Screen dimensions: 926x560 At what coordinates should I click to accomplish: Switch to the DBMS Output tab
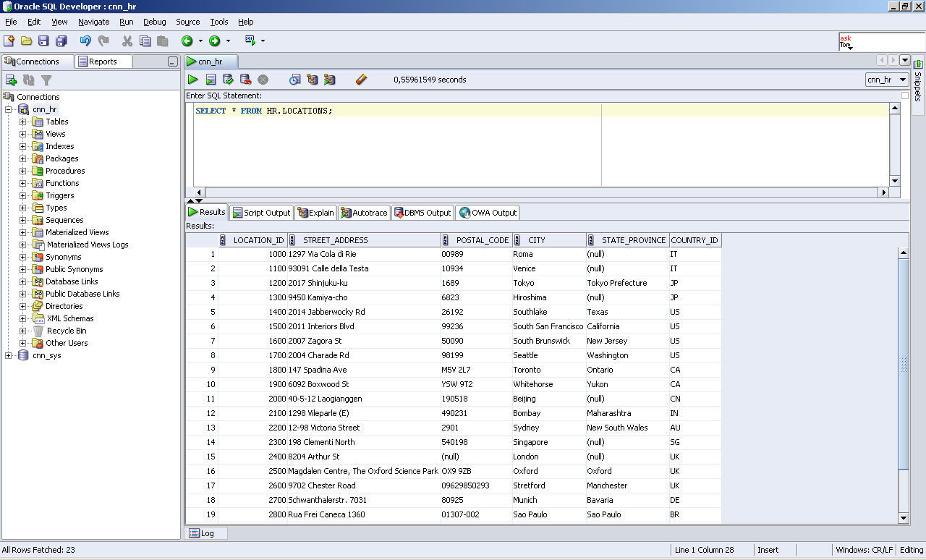click(x=422, y=213)
